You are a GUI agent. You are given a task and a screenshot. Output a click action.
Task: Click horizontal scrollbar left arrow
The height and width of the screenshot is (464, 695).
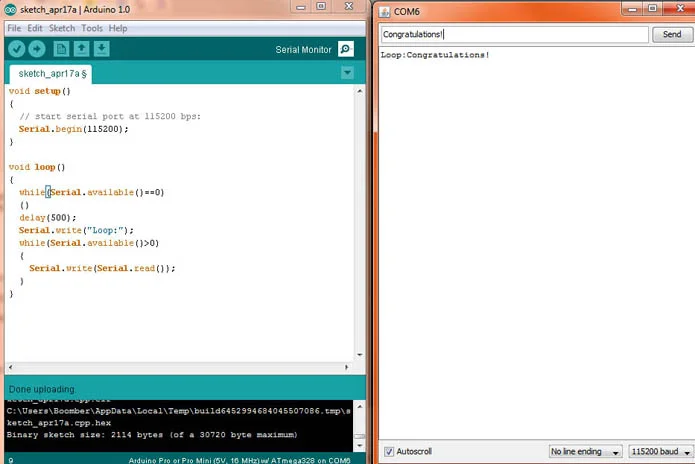click(11, 367)
